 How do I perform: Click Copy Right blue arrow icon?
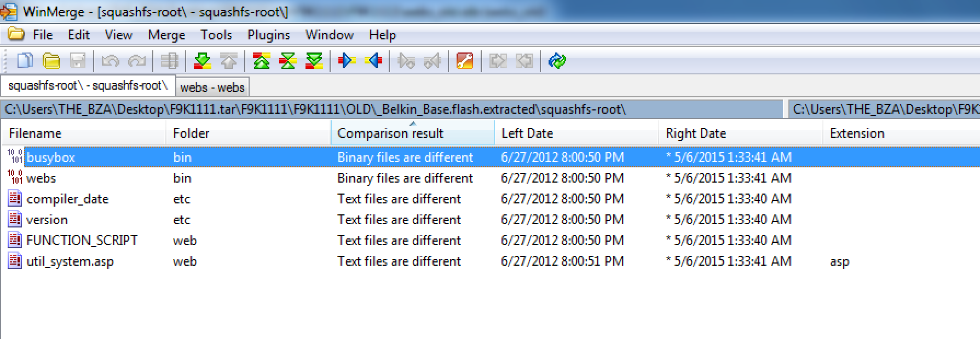347,61
